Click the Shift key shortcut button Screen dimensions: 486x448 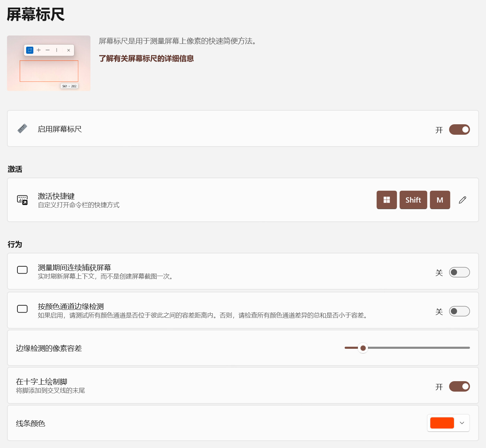413,200
